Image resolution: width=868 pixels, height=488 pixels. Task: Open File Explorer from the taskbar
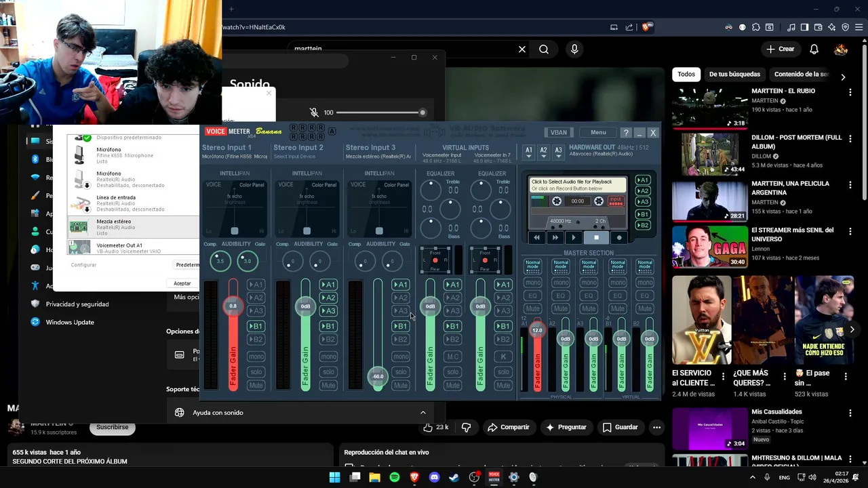(374, 477)
